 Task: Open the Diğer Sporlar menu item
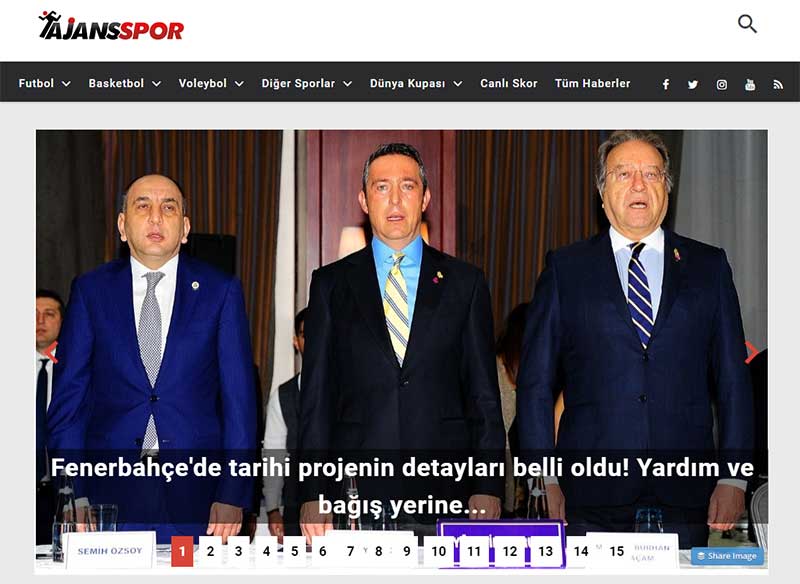[298, 83]
